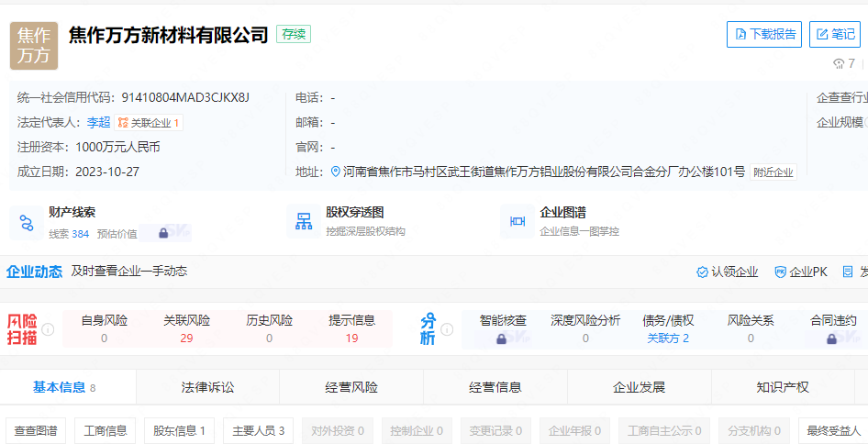Screen dimensions: 868x444
Task: Open 提示信息 with count 19
Action: tap(351, 328)
